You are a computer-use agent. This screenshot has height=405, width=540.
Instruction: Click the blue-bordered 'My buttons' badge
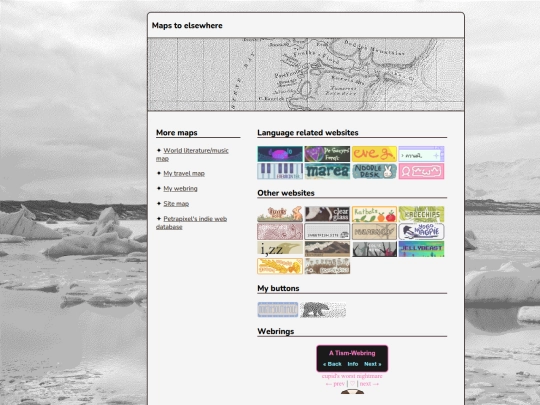pos(278,310)
